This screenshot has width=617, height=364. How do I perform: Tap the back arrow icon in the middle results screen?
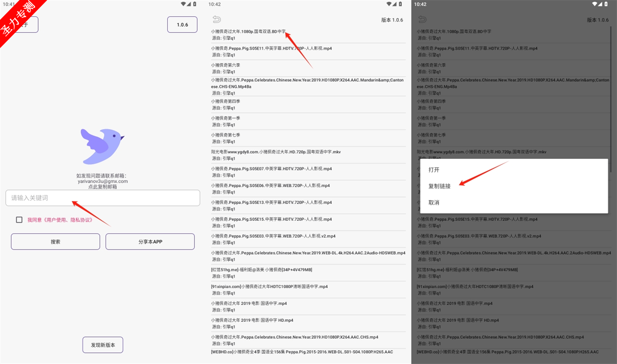pyautogui.click(x=217, y=20)
